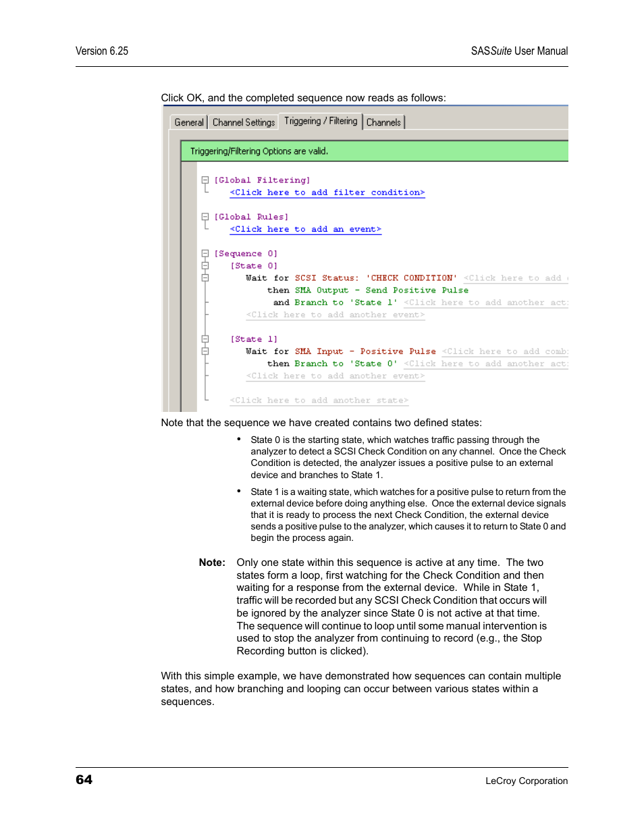The height and width of the screenshot is (834, 644).
Task: Add another action after Branch to 'State 0'
Action: [486, 363]
